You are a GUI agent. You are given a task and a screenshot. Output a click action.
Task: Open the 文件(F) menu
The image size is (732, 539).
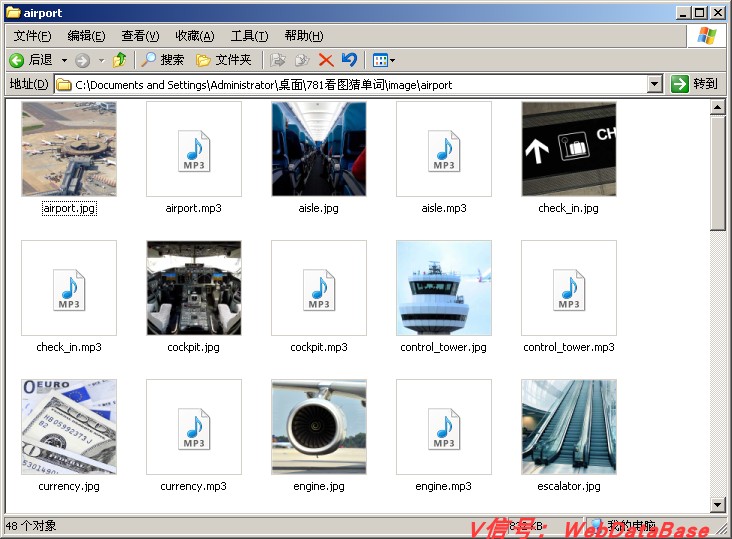32,36
